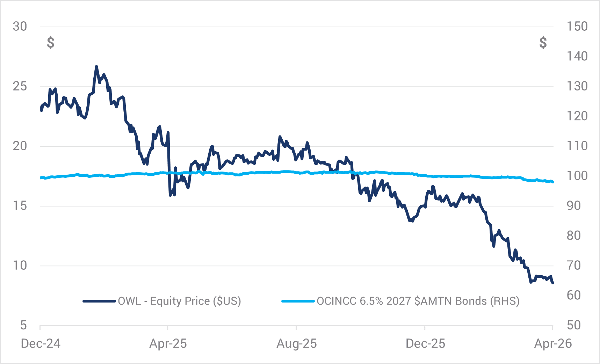This screenshot has width=600, height=364.
Task: Click the 15 value on left axis
Action: [x=20, y=206]
